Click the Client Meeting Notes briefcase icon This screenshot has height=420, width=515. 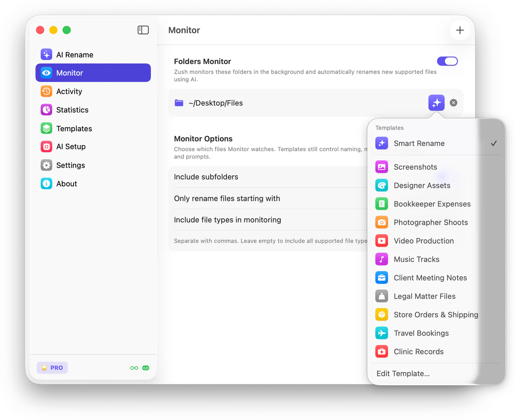[x=381, y=278]
